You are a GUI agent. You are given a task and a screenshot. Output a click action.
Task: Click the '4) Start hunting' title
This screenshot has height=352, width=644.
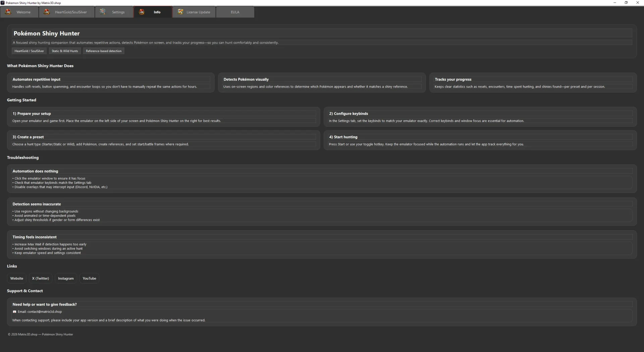[343, 137]
